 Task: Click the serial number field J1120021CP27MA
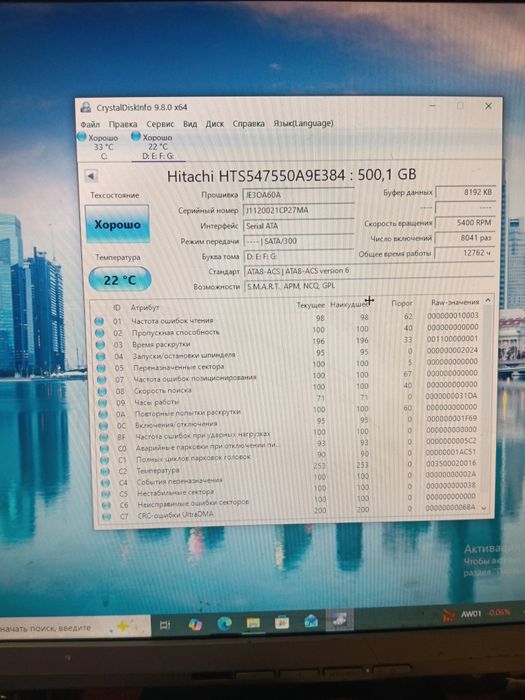[299, 210]
